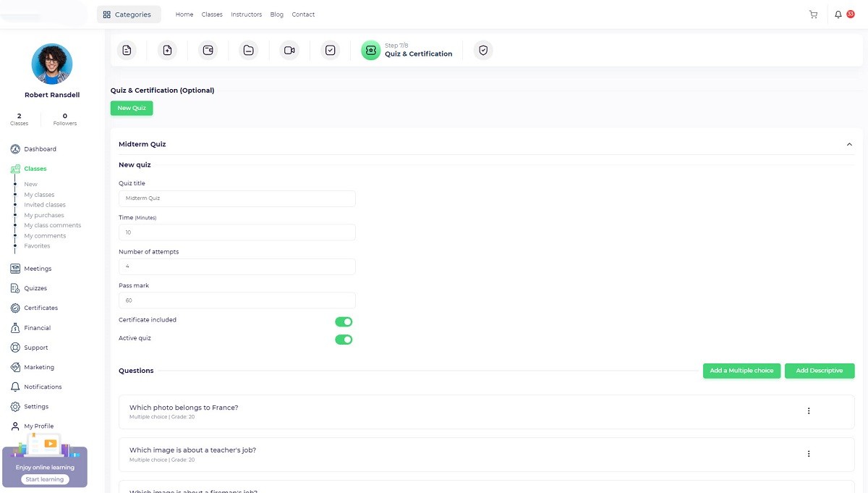Click the Add Descriptive button
This screenshot has width=868, height=493.
click(x=819, y=371)
